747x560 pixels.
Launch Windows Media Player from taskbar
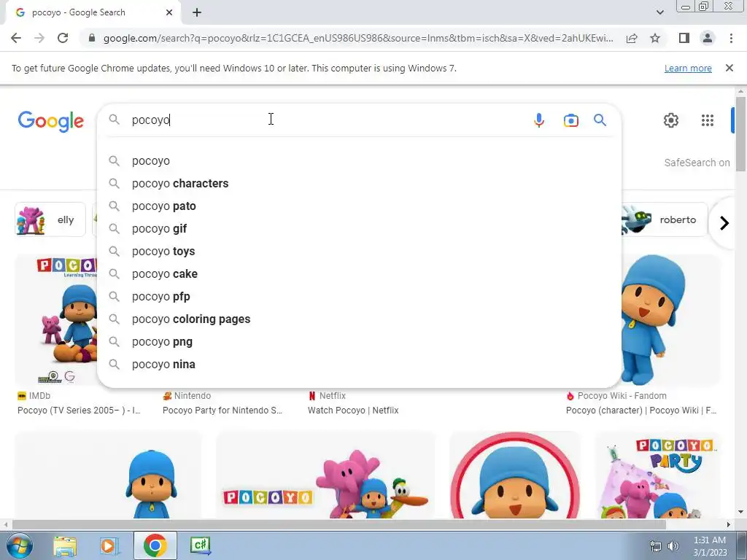tap(109, 545)
